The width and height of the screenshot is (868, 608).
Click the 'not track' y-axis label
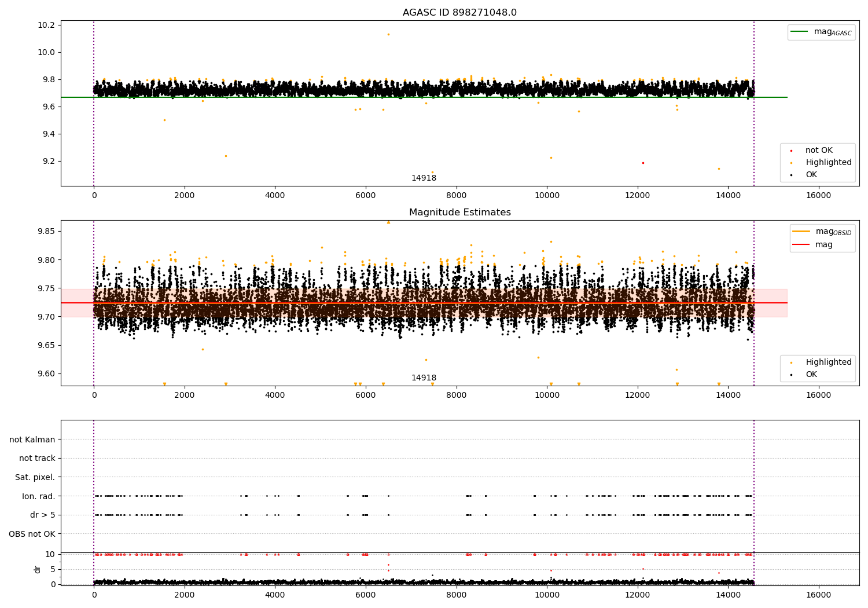(x=37, y=458)
